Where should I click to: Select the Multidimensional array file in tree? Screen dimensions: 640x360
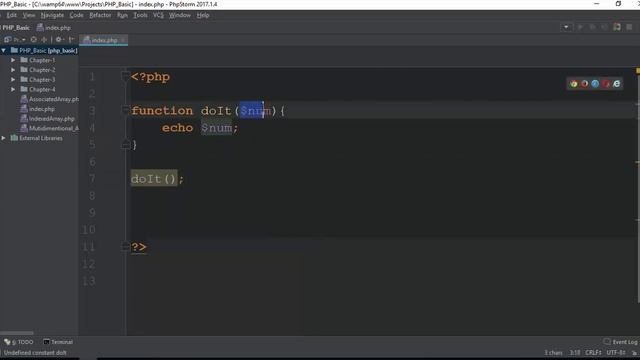[49, 128]
